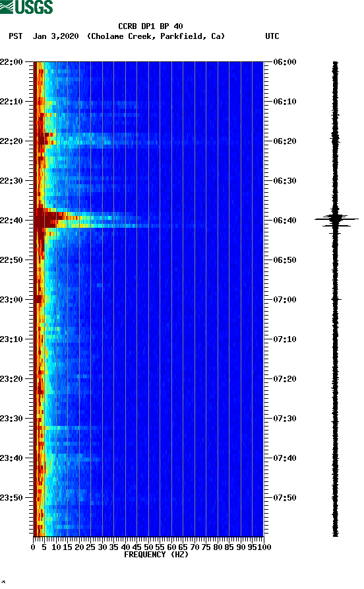Click the USGS logo

pyautogui.click(x=26, y=7)
